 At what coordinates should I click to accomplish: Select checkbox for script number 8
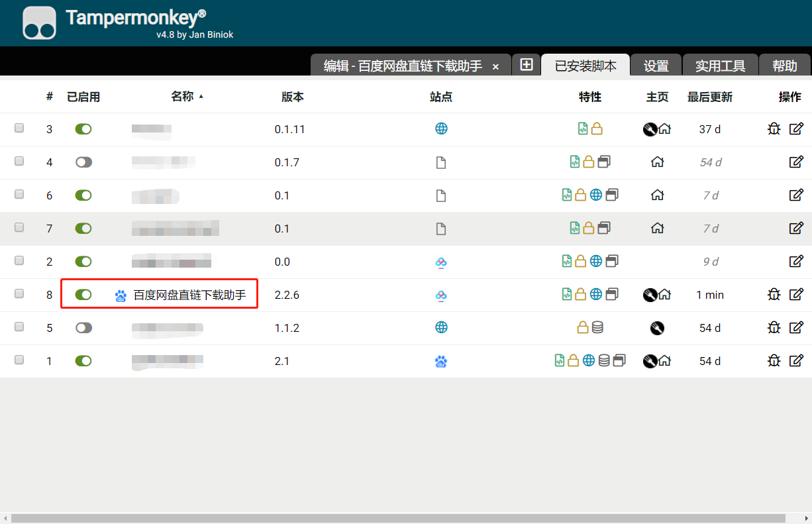pos(19,294)
